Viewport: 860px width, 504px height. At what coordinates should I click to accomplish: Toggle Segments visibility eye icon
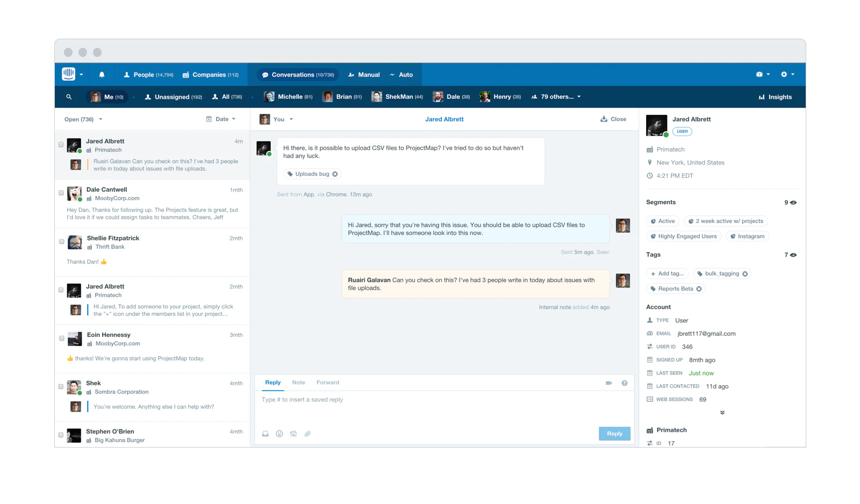[x=793, y=203]
